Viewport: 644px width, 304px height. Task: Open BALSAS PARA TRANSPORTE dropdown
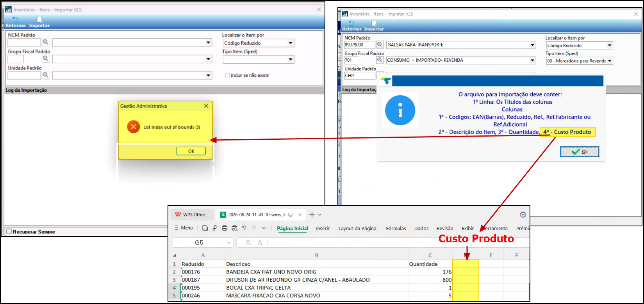(x=533, y=45)
